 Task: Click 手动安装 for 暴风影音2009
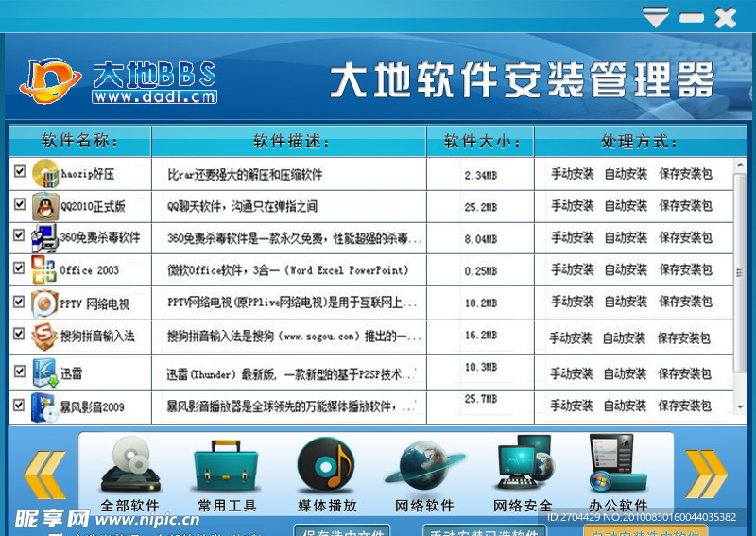click(x=572, y=406)
